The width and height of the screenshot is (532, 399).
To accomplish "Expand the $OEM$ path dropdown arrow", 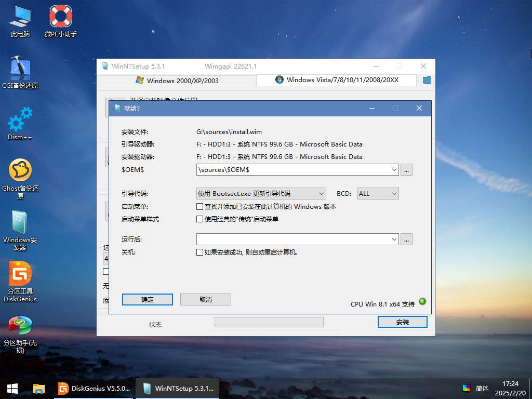I will (x=394, y=170).
